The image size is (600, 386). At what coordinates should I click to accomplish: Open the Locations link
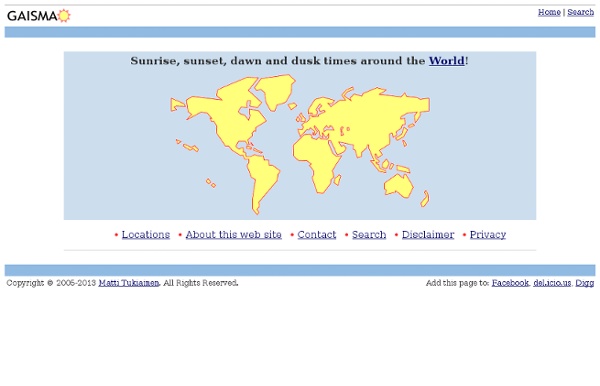(x=146, y=235)
